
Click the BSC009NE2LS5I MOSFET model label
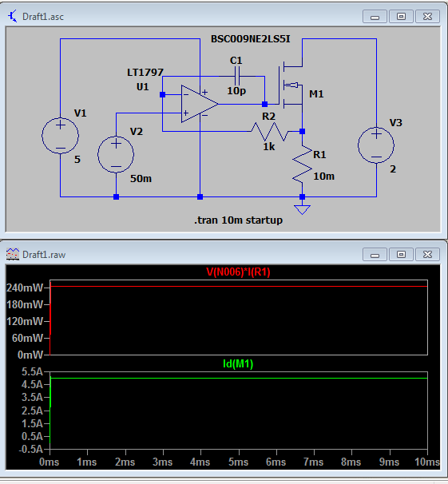click(x=250, y=39)
